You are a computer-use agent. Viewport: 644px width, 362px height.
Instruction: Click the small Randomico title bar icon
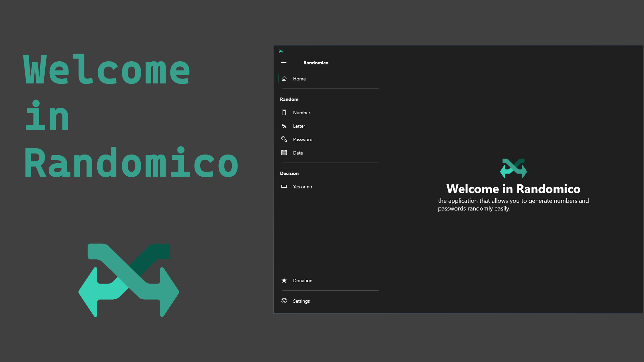coord(281,51)
